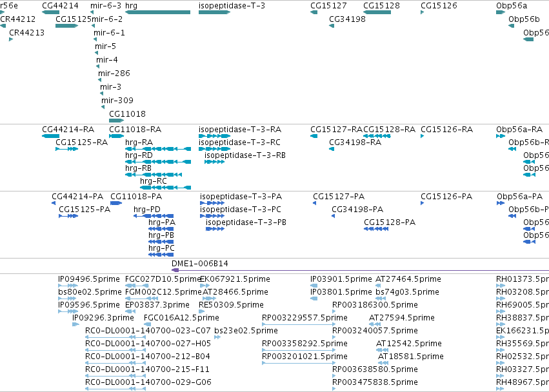
Task: Select the DME1-006B14 clone feature
Action: pyautogui.click(x=360, y=270)
